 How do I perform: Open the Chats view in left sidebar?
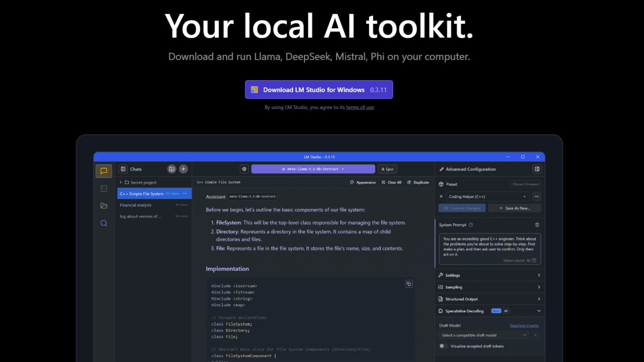(104, 171)
